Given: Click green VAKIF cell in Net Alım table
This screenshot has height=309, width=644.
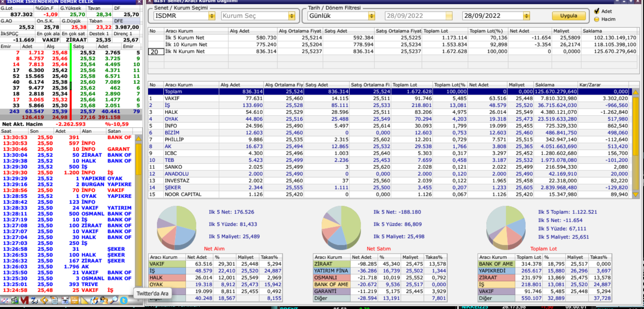Looking at the screenshot, I should point(167,264).
